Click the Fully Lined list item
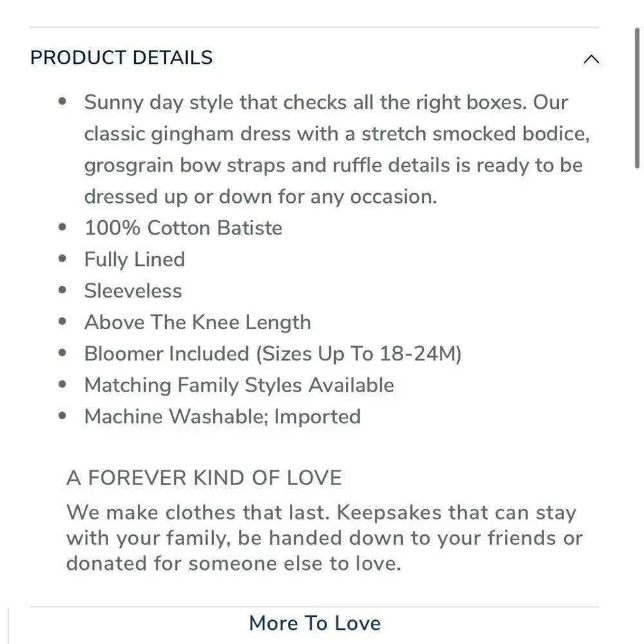 [x=135, y=260]
